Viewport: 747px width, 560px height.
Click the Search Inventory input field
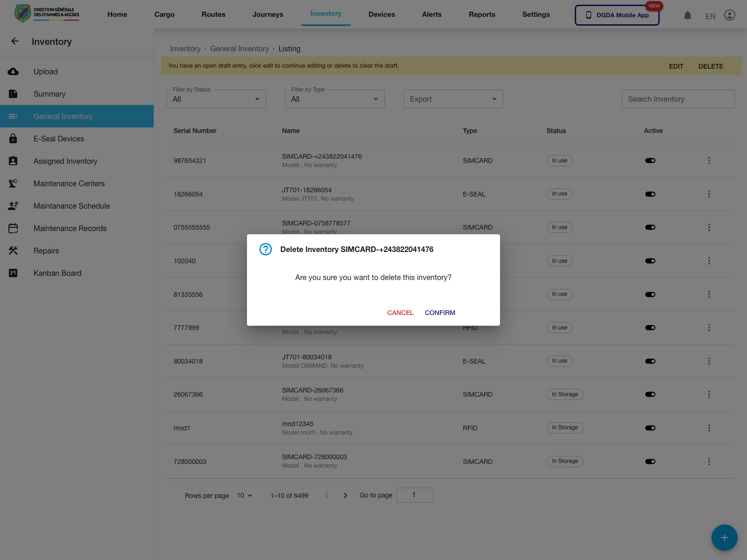point(678,99)
